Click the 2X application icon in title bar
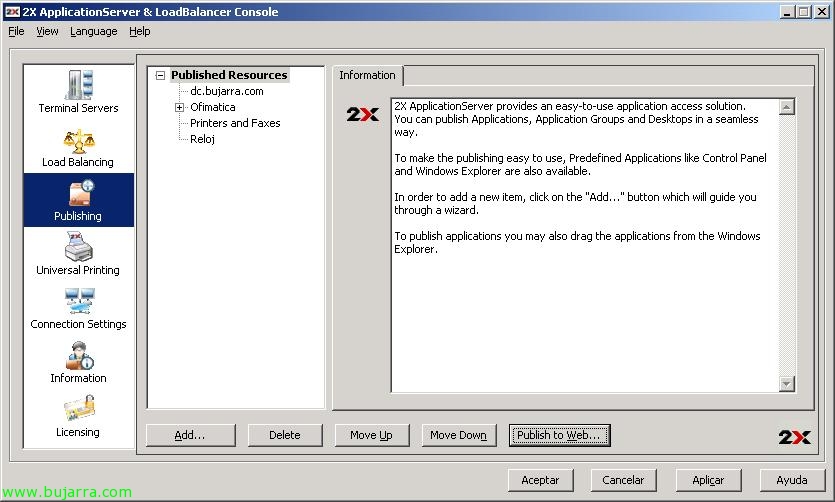835x502 pixels. click(12, 12)
